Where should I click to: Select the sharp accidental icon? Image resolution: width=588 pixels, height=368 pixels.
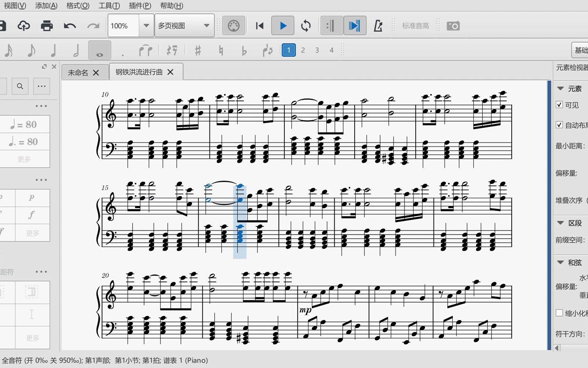(x=198, y=50)
